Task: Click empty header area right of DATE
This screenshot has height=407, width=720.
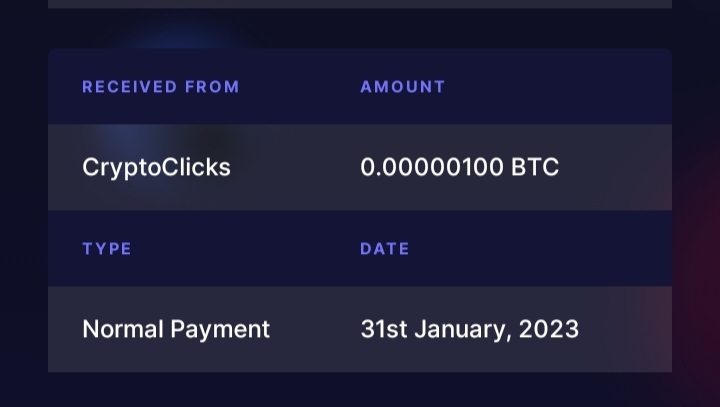Action: (540, 249)
